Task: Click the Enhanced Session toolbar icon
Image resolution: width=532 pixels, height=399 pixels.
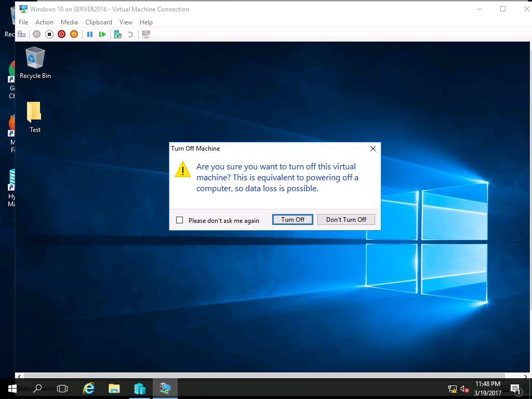Action: coord(146,34)
